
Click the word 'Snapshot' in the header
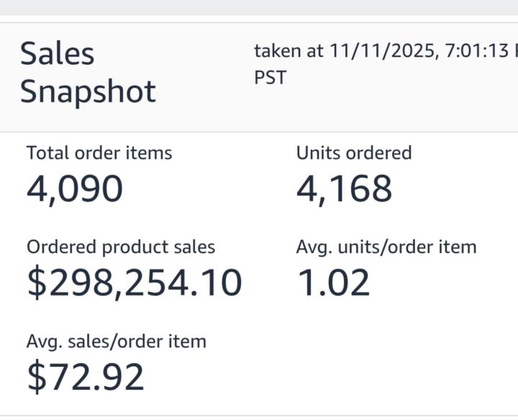click(x=87, y=92)
